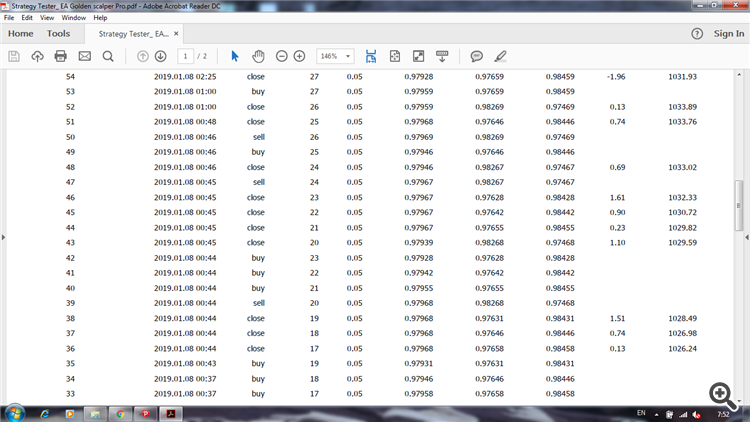Activate the Hand pan tool

[258, 56]
